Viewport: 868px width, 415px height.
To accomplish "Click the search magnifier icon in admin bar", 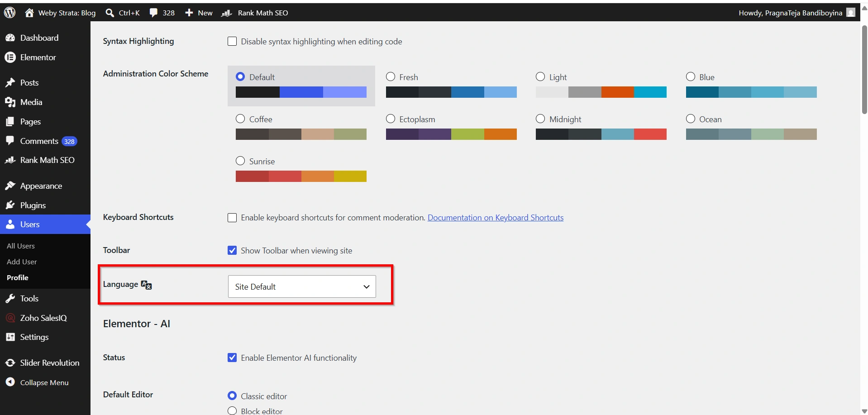I will (x=110, y=13).
